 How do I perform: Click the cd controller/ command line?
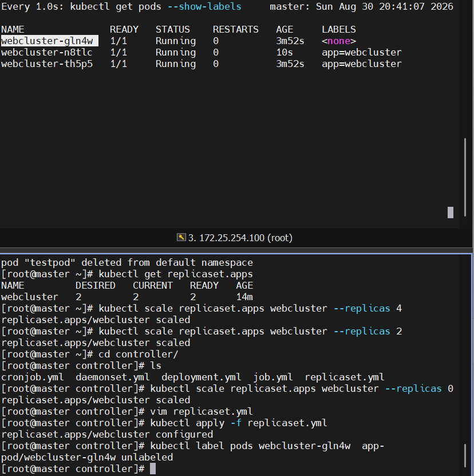(139, 354)
